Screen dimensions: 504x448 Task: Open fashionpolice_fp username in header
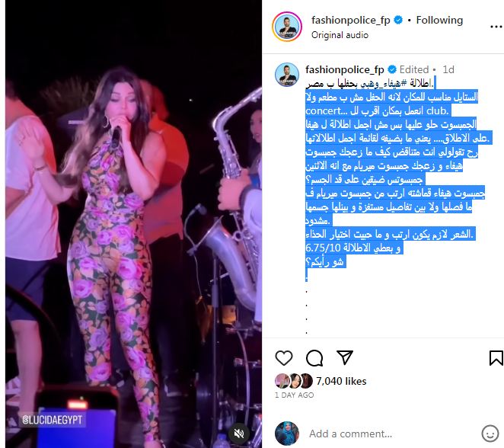[351, 21]
